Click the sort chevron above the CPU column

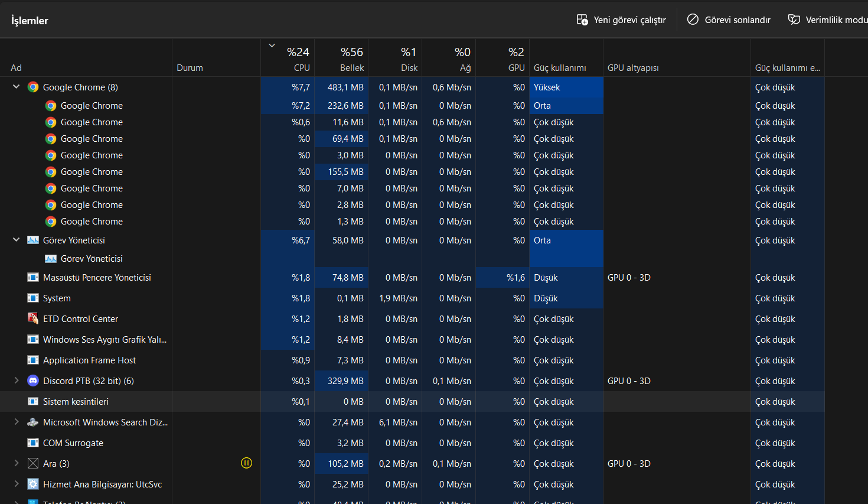point(272,45)
